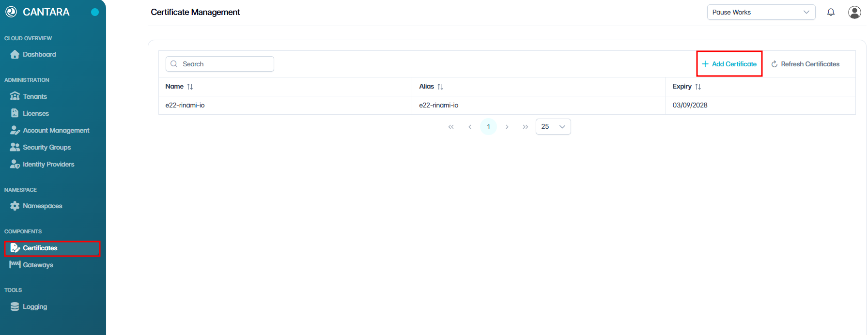
Task: Click the search magnifier icon
Action: pyautogui.click(x=174, y=64)
